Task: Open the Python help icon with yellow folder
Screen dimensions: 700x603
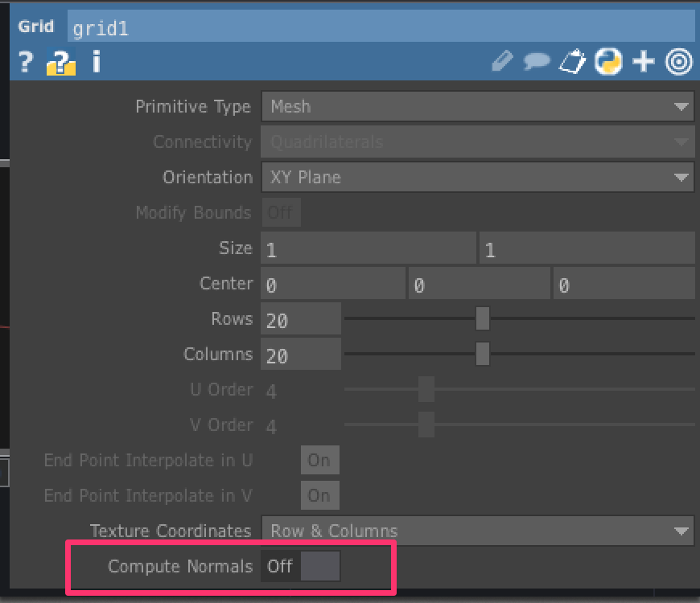Action: [x=61, y=62]
